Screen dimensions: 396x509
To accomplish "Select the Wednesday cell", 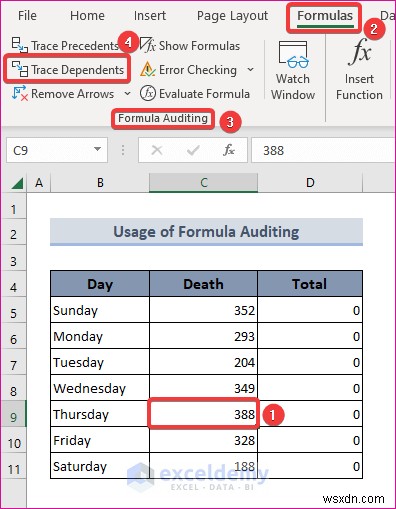I will 100,388.
